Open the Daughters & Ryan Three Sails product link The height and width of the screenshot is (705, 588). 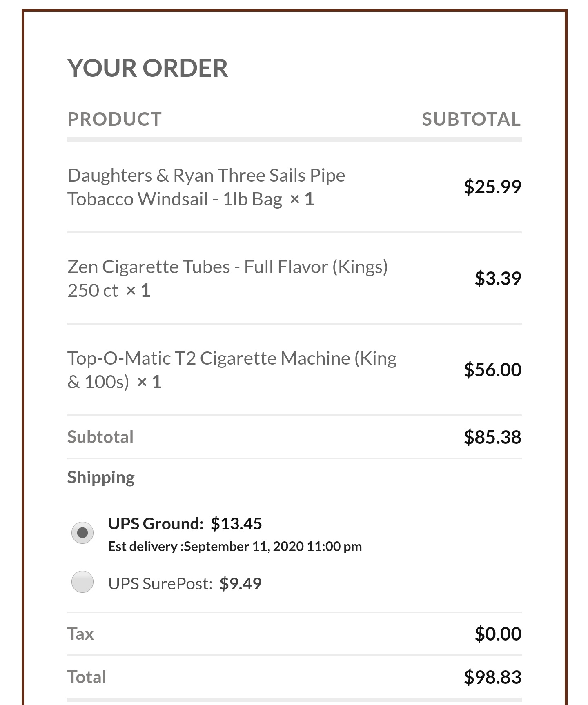(206, 187)
